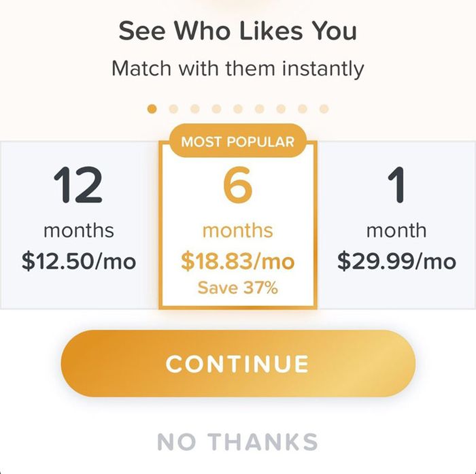The height and width of the screenshot is (474, 476).
Task: Click the $12.50/mo price text
Action: pos(79,261)
